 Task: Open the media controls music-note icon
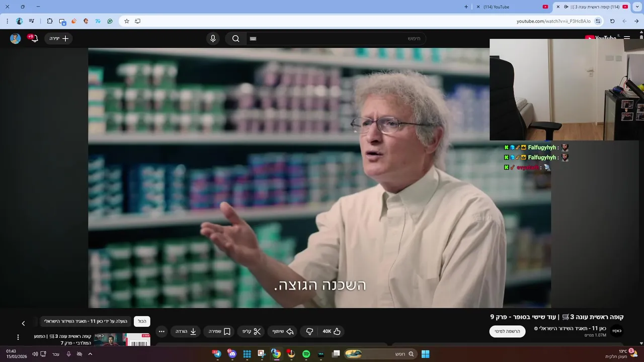click(x=32, y=21)
